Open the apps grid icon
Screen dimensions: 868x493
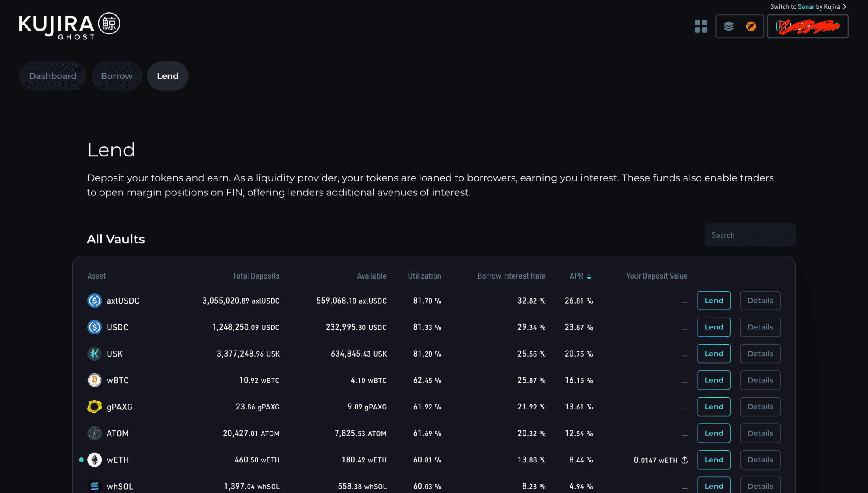coord(701,26)
